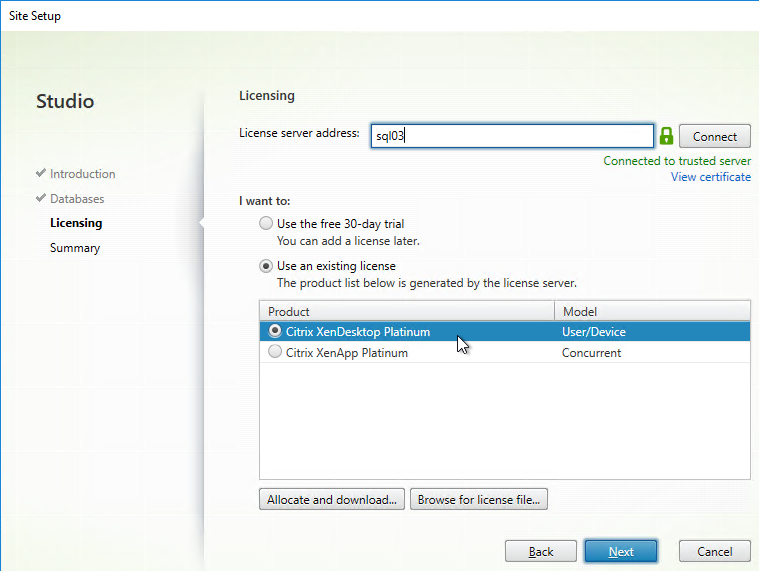759x571 pixels.
Task: Click the Citrix XenDesktop Platinum product name
Action: pos(358,332)
